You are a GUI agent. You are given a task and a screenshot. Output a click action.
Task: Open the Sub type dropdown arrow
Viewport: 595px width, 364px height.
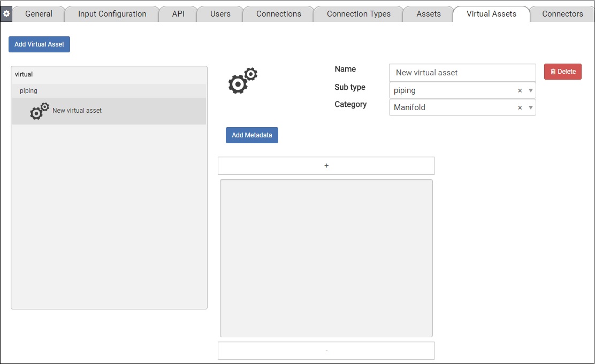[530, 91]
